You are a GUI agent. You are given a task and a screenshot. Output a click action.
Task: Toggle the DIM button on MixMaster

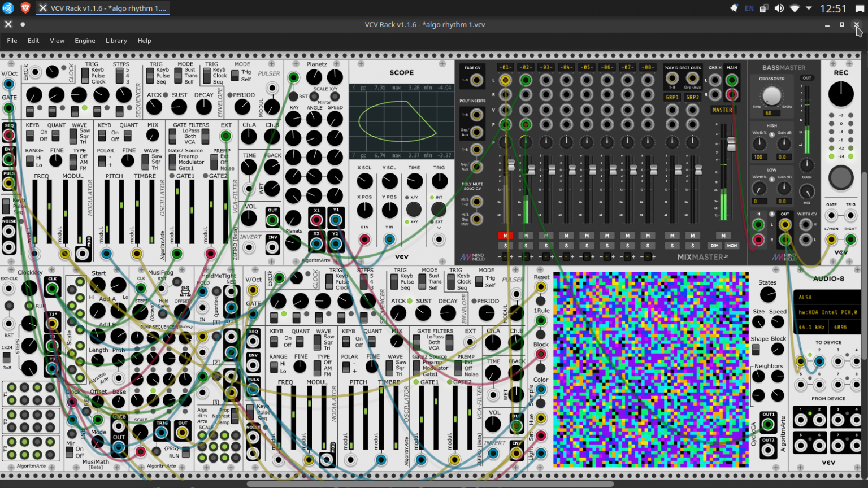click(x=715, y=246)
